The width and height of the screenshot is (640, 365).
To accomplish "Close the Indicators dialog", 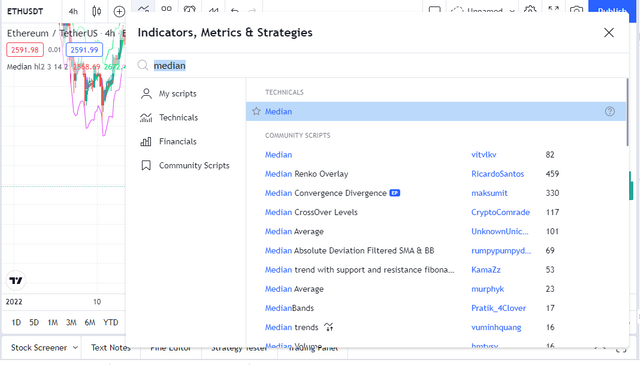I will pyautogui.click(x=609, y=33).
